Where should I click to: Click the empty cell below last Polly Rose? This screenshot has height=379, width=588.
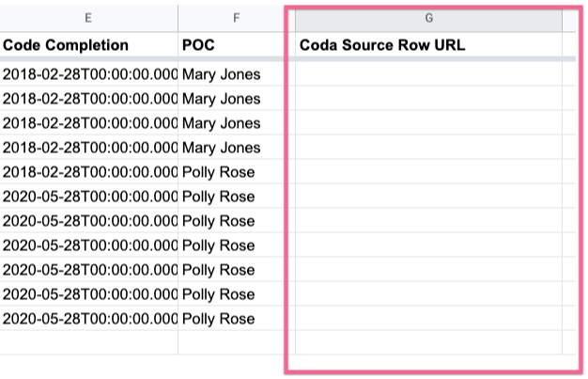tap(237, 342)
